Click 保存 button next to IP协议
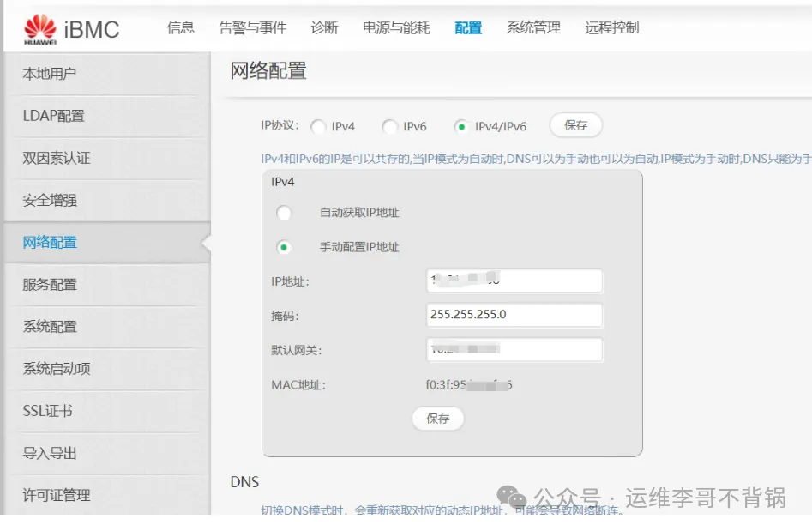812x531 pixels. pyautogui.click(x=576, y=125)
